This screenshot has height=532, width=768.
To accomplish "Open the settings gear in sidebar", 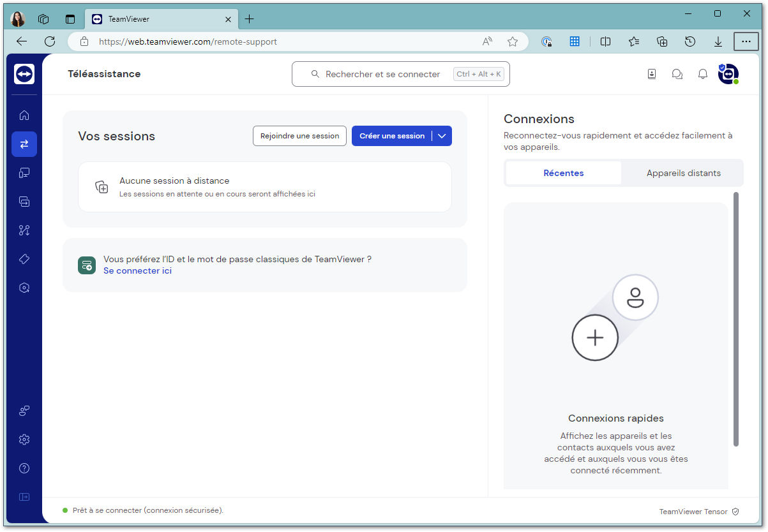I will tap(24, 440).
